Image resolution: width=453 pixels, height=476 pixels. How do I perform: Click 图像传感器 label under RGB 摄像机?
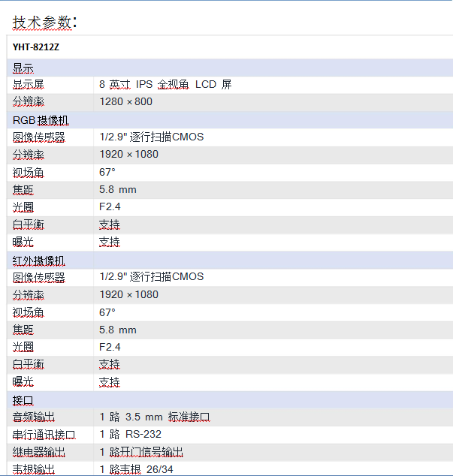click(x=39, y=137)
